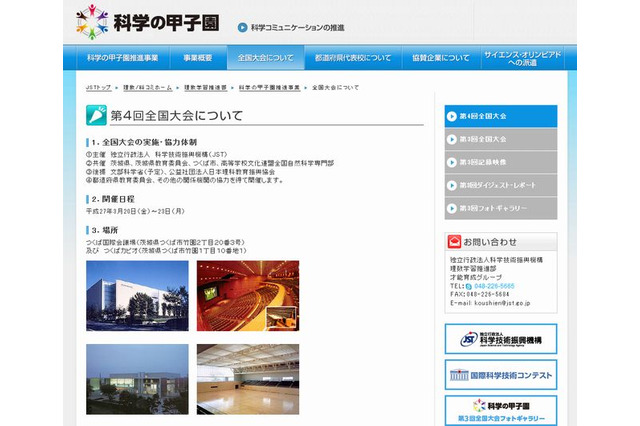The width and height of the screenshot is (640, 426).
Task: Click the red auditorium hall photo
Action: tap(248, 296)
